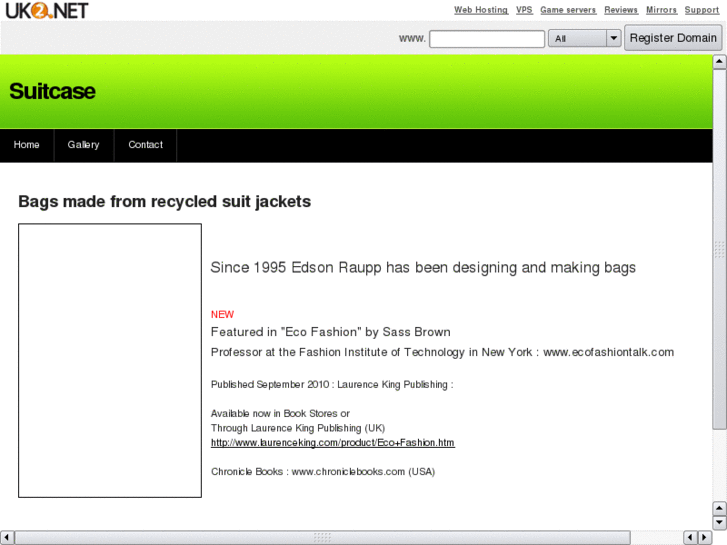This screenshot has width=727, height=545.
Task: Open the Gallery menu item
Action: tap(83, 145)
